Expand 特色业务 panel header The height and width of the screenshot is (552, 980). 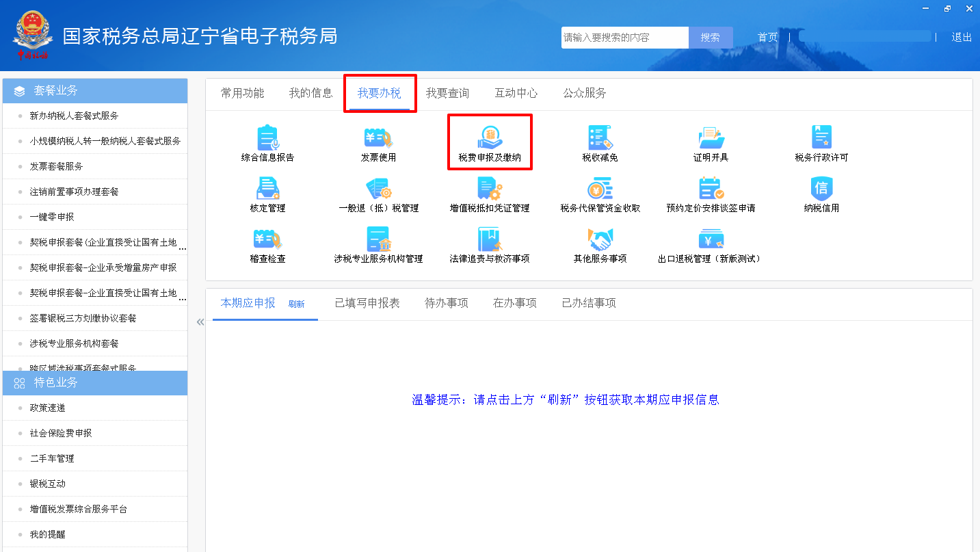[95, 383]
